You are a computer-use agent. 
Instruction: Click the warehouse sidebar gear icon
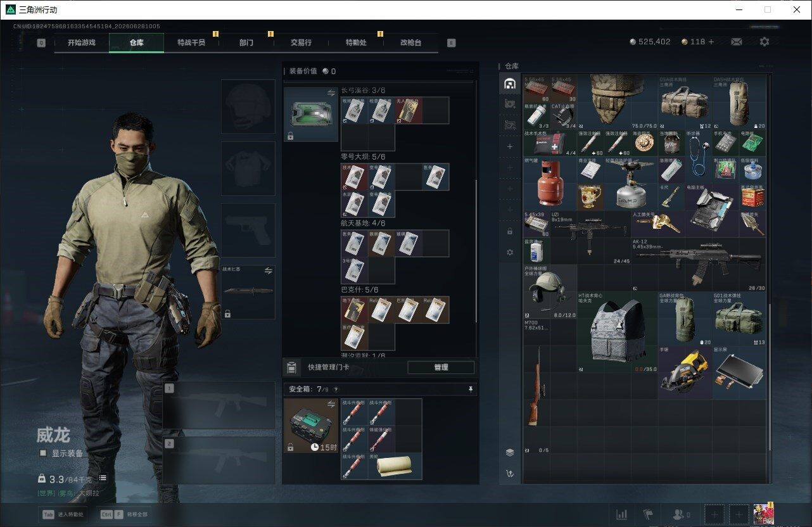tap(509, 252)
